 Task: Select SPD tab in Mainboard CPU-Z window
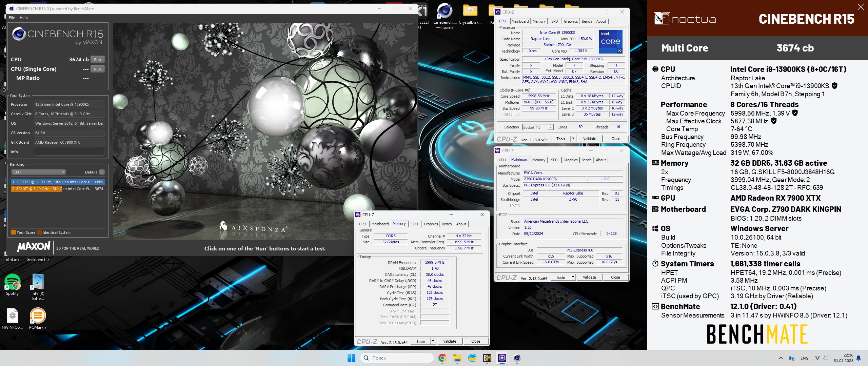tap(554, 160)
